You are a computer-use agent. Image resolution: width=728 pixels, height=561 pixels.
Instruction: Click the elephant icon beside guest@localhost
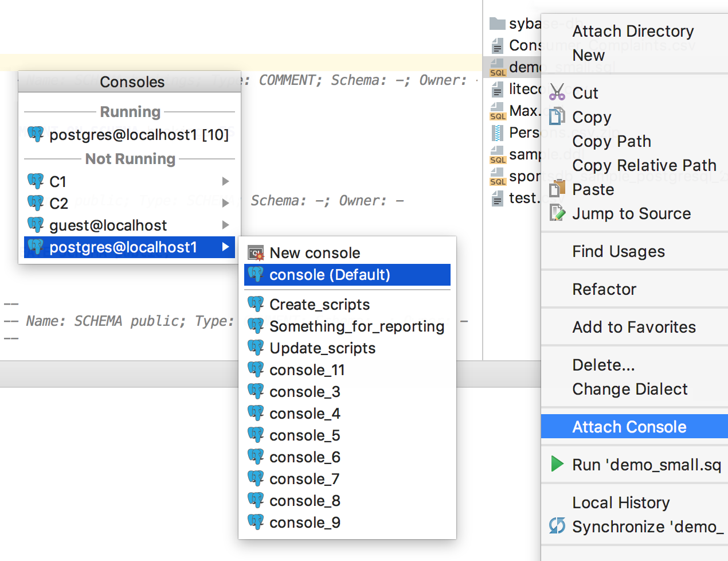tap(36, 225)
